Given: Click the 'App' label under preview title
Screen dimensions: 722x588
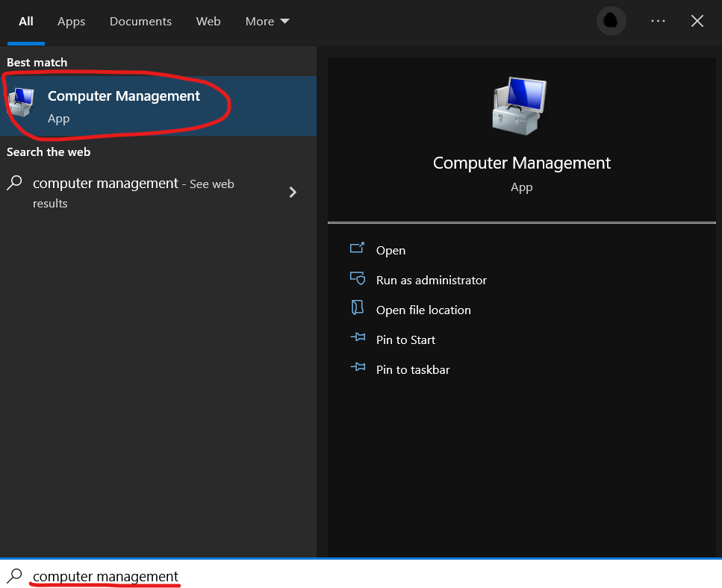Looking at the screenshot, I should [x=521, y=187].
